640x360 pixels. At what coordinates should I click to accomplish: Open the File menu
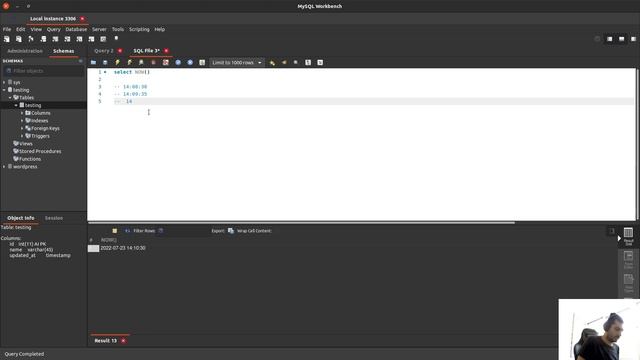tap(7, 29)
